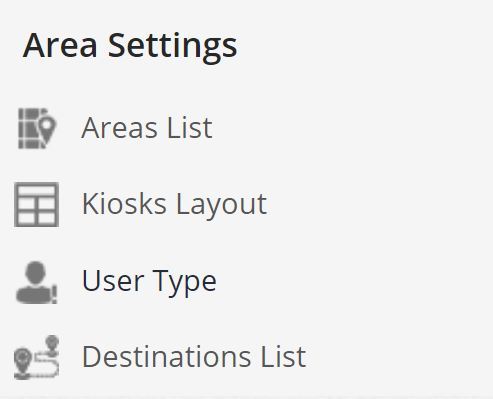
Task: Click the Destinations List route icon
Action: coord(37,357)
